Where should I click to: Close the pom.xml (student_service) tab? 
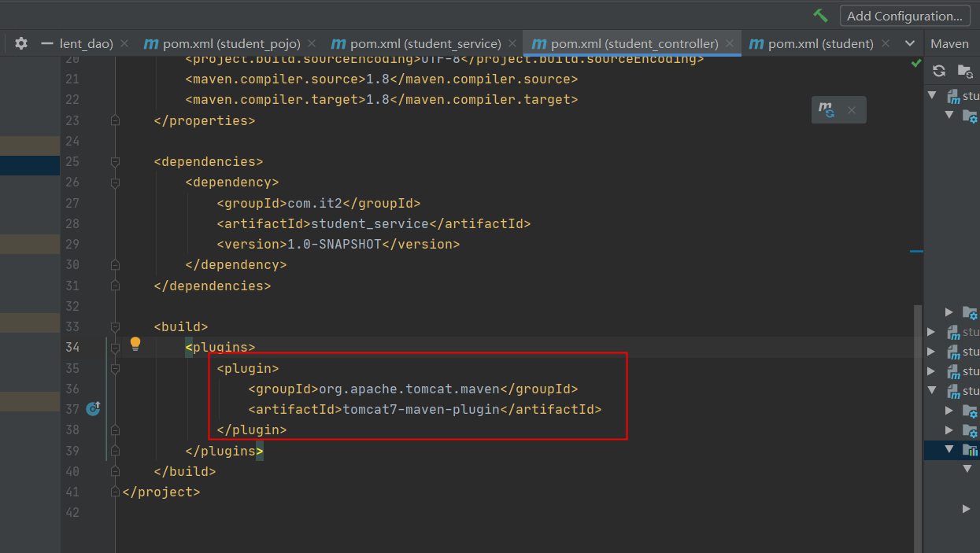(x=512, y=44)
